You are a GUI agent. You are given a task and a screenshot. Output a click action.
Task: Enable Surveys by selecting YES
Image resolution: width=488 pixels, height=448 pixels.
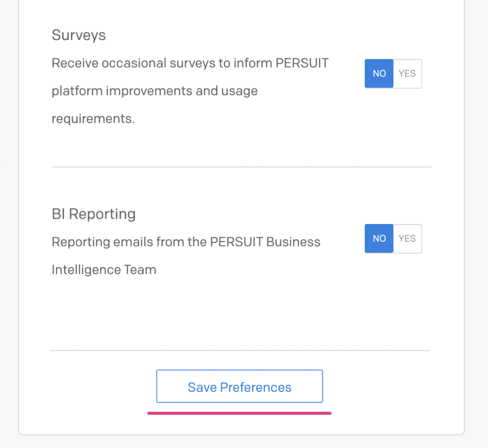tap(407, 74)
